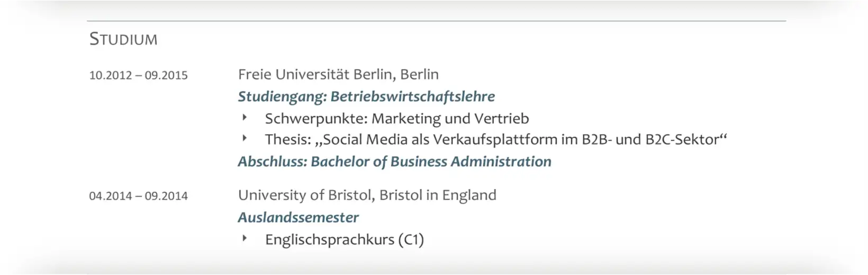Screen dimensions: 868x275
Task: Click bullet arrow before Thesis line
Action: click(x=245, y=138)
